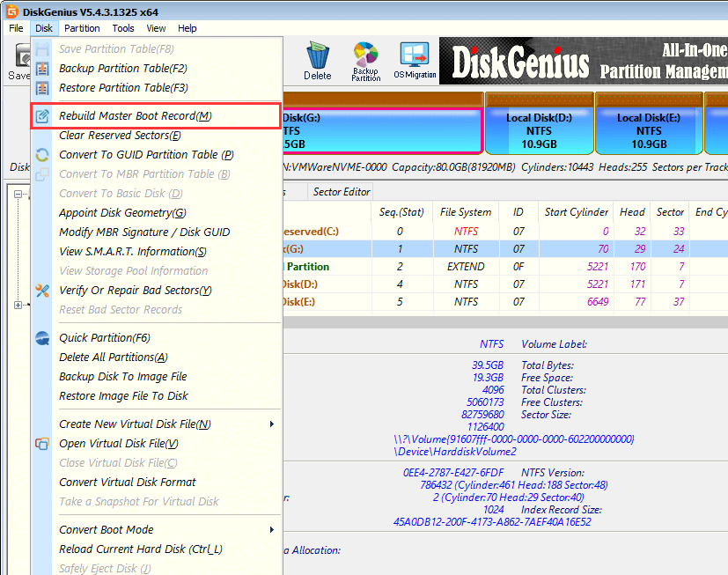The image size is (728, 575).
Task: Open the File menu
Action: point(16,28)
